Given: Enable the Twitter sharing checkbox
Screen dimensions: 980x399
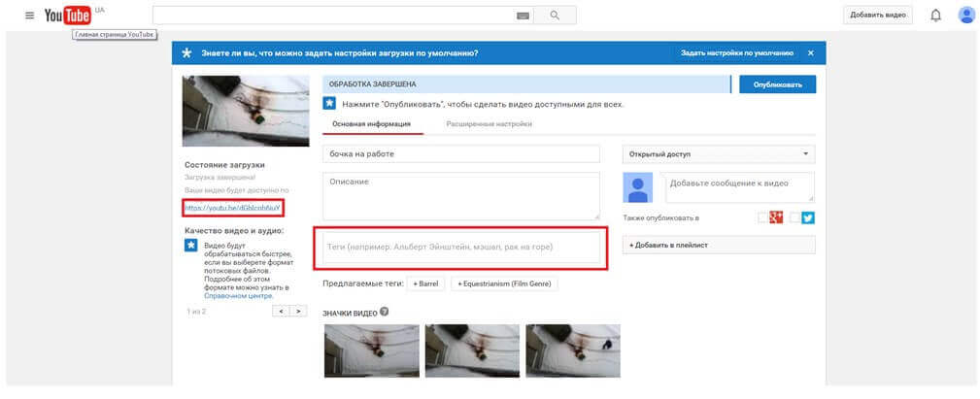Looking at the screenshot, I should [x=795, y=217].
